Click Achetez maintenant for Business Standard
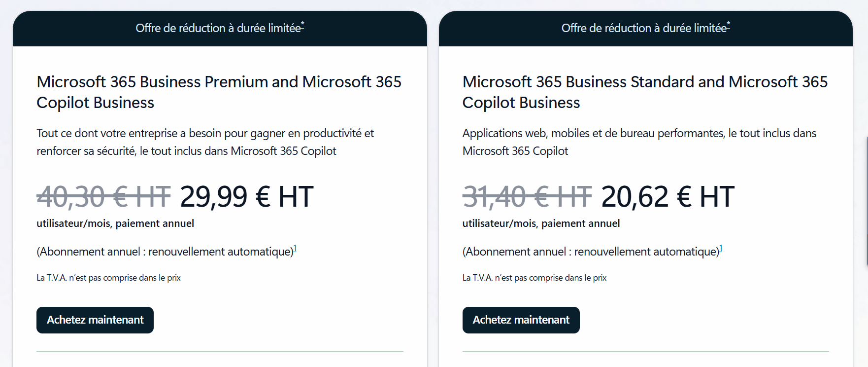This screenshot has width=868, height=367. [521, 320]
